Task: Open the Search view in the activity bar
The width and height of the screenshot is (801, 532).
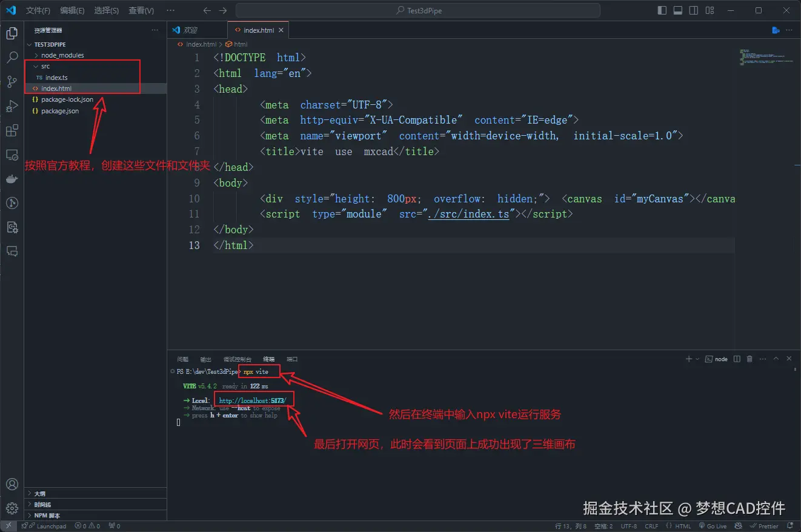Action: (12, 57)
